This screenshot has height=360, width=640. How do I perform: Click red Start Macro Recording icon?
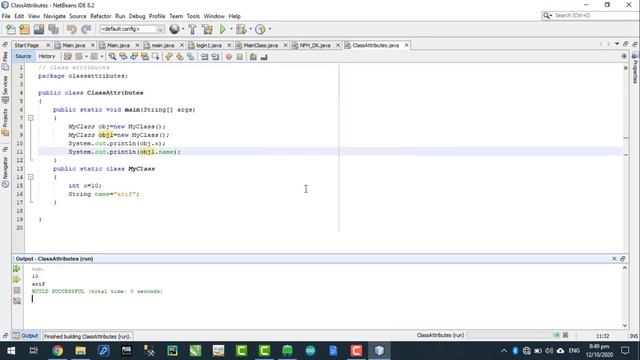click(229, 57)
